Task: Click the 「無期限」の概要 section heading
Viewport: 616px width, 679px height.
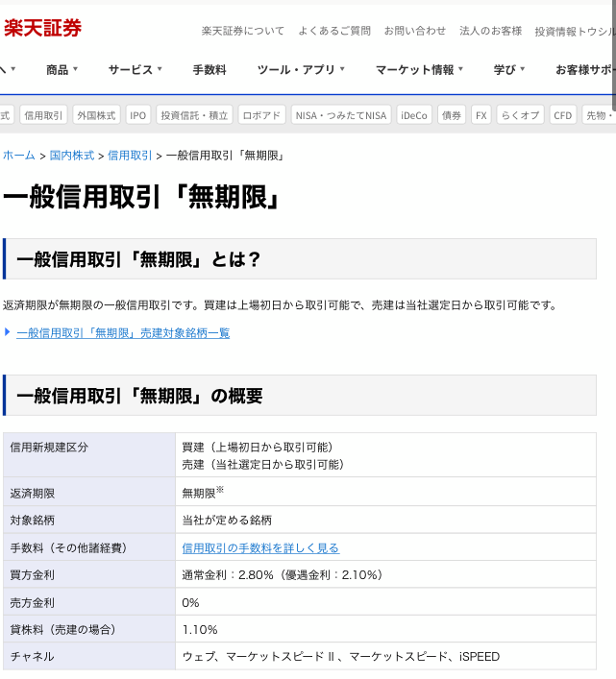Action: [139, 396]
